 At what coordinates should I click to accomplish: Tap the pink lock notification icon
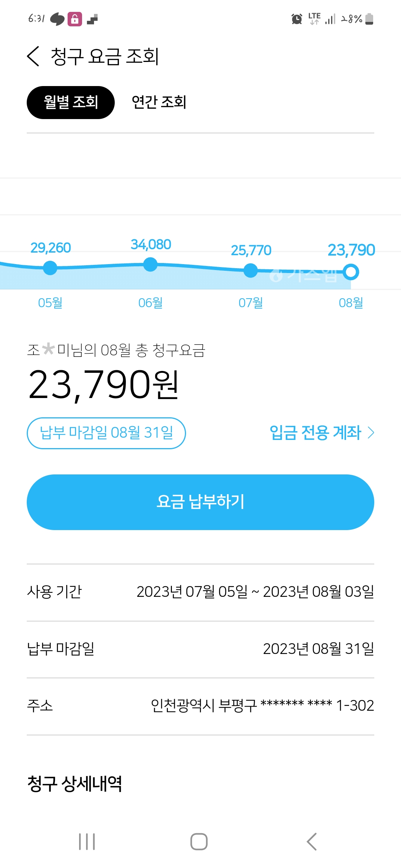tap(75, 19)
